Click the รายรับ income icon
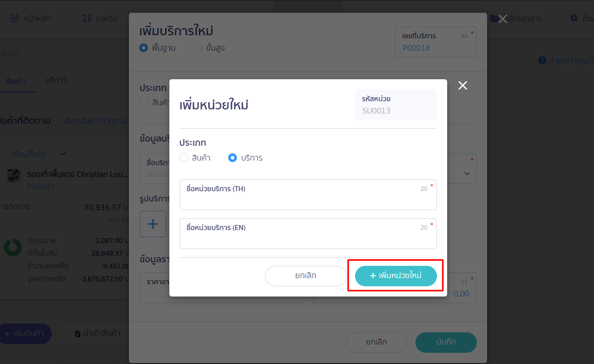 (88, 18)
